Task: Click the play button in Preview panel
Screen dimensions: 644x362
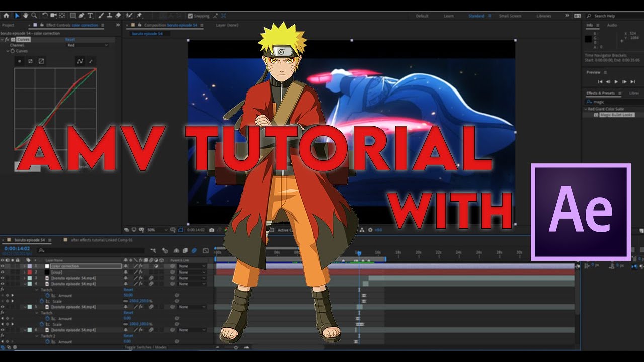Action: click(616, 81)
